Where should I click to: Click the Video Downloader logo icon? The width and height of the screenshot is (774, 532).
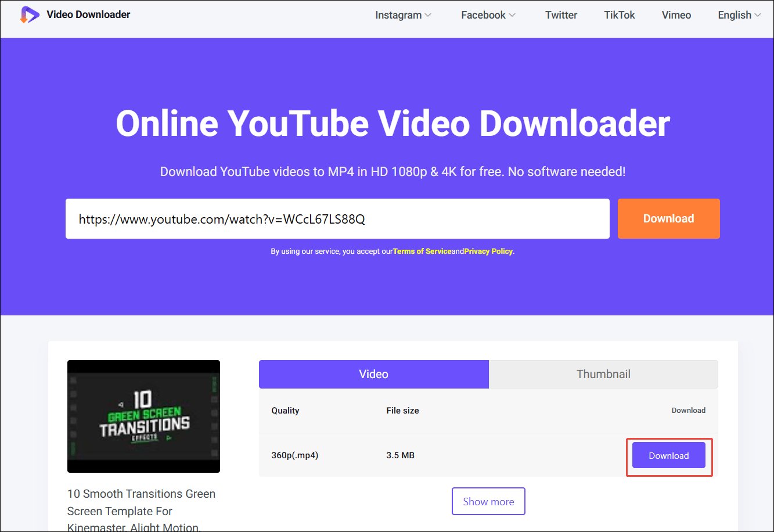(30, 15)
